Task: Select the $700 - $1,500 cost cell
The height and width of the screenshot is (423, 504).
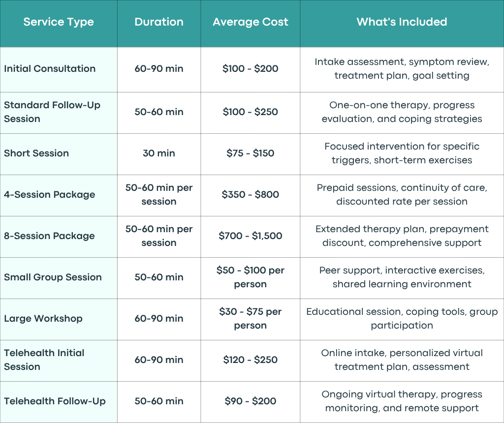Action: click(251, 236)
